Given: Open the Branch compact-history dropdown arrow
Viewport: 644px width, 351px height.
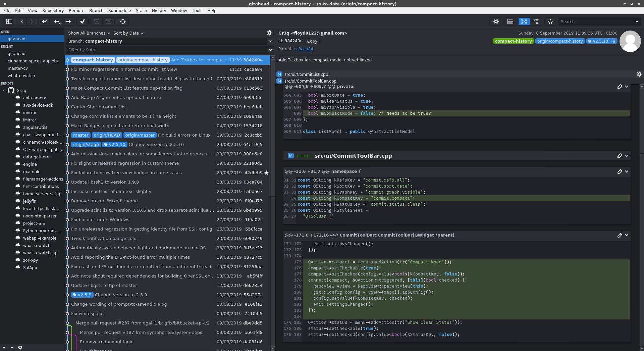Looking at the screenshot, I should coord(270,41).
